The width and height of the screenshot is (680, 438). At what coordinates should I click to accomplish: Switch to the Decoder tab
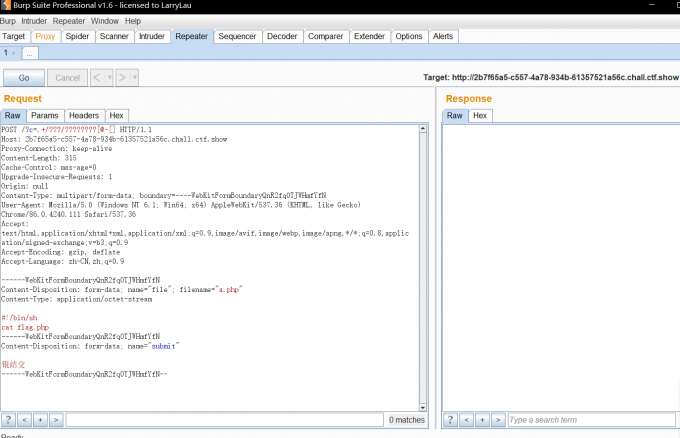(282, 36)
